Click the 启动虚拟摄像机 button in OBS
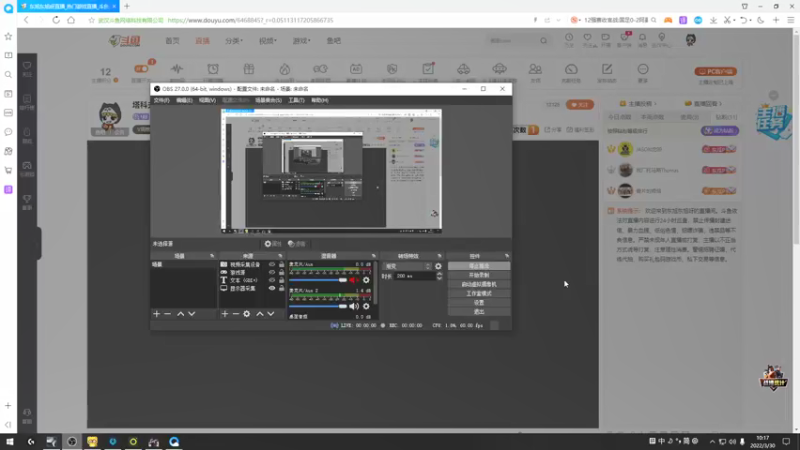This screenshot has width=800, height=450. pyautogui.click(x=479, y=285)
